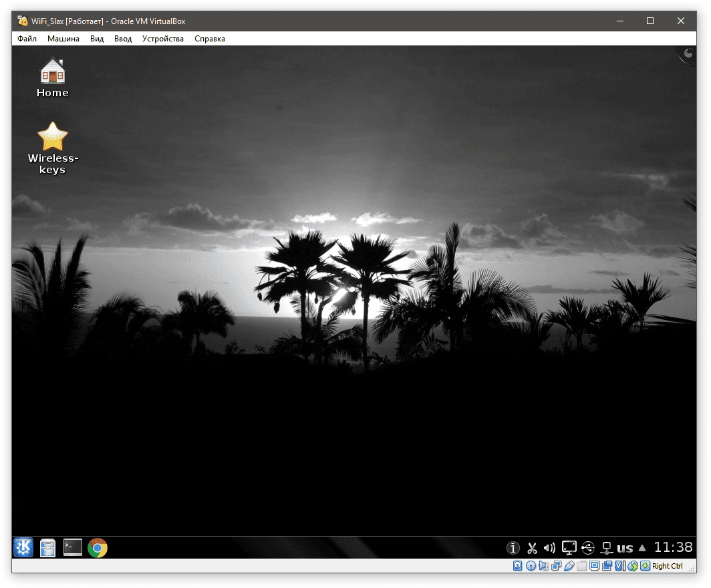711x588 pixels.
Task: Open the Ввод menu
Action: (x=123, y=39)
